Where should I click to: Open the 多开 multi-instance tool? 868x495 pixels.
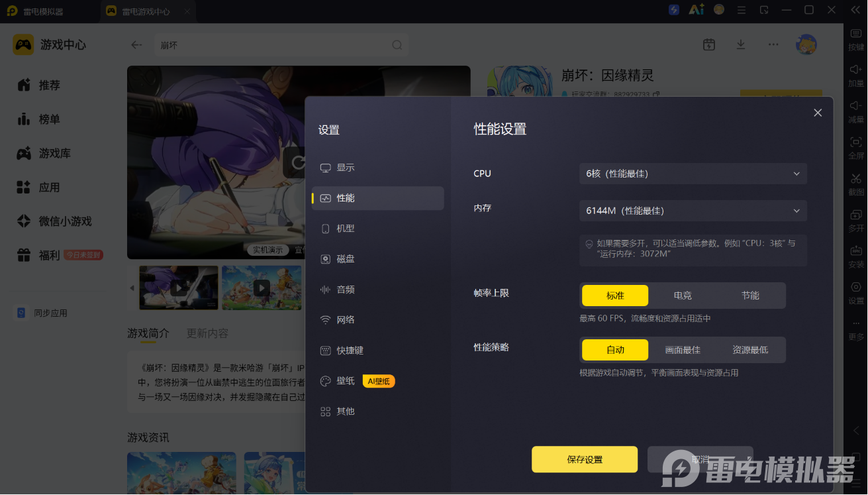856,221
